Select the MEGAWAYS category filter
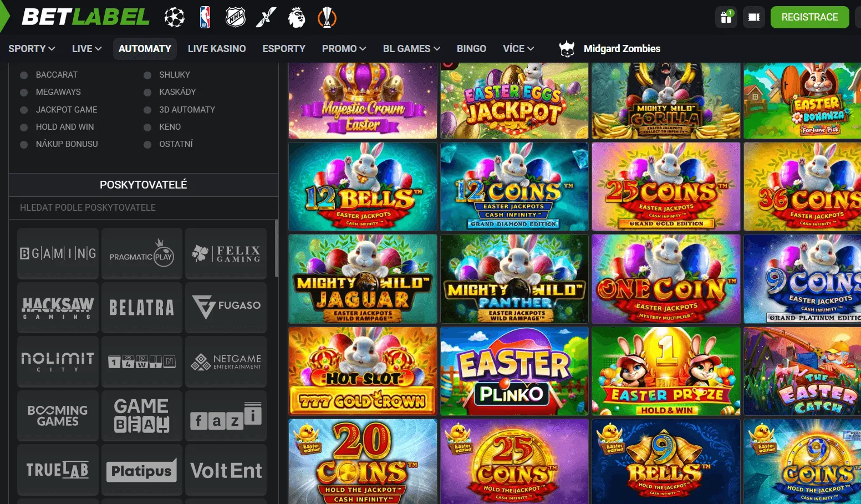 point(58,92)
